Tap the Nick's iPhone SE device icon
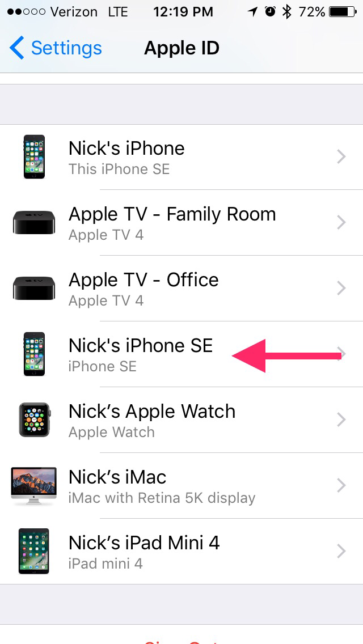 34,354
